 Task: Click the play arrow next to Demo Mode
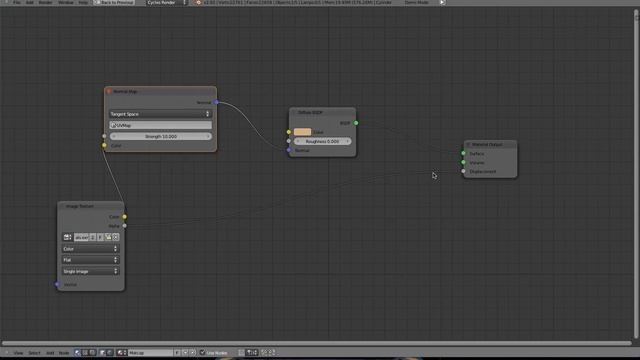pyautogui.click(x=442, y=2)
